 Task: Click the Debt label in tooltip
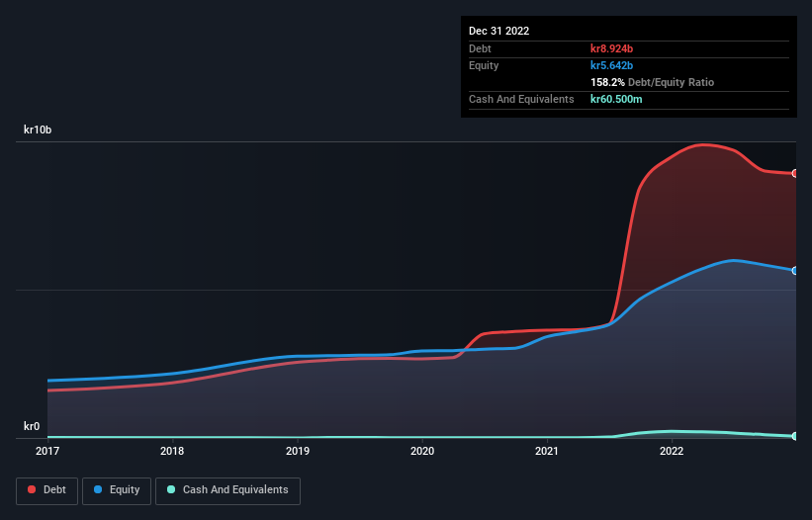tap(480, 48)
